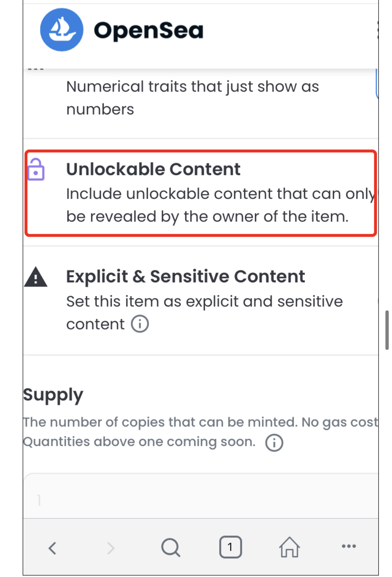
Task: Click the page scrollbar thumb
Action: pyautogui.click(x=387, y=330)
